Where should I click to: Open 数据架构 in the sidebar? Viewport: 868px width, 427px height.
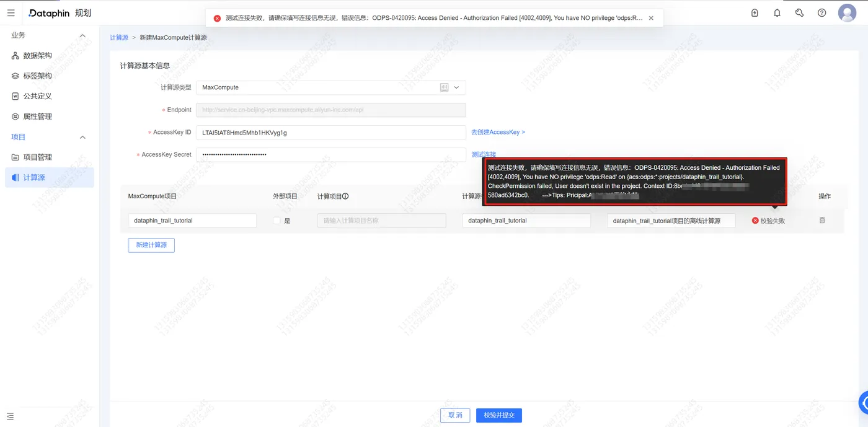coord(50,56)
